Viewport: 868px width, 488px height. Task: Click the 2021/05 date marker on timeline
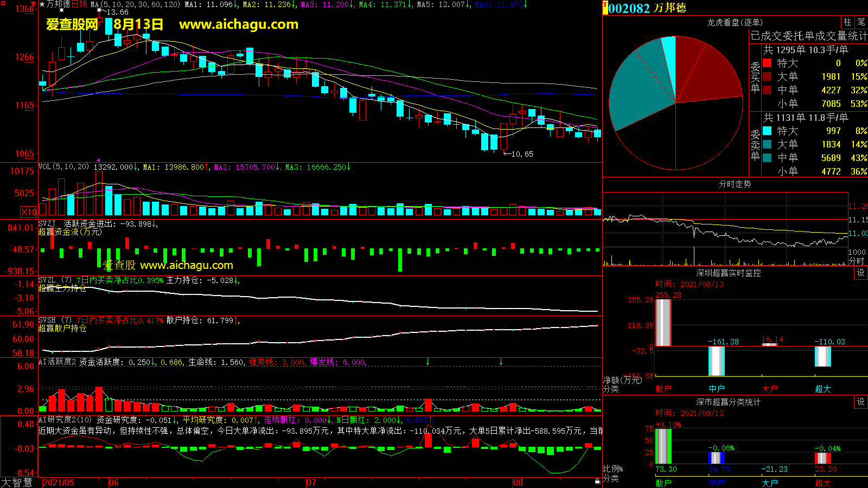pyautogui.click(x=59, y=483)
